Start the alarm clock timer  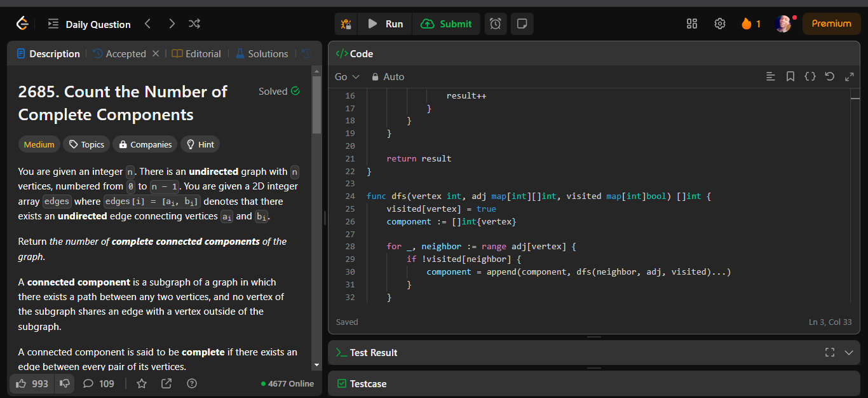496,24
